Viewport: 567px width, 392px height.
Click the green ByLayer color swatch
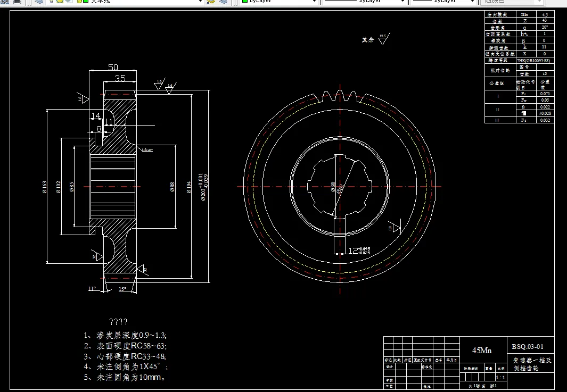pyautogui.click(x=245, y=1)
